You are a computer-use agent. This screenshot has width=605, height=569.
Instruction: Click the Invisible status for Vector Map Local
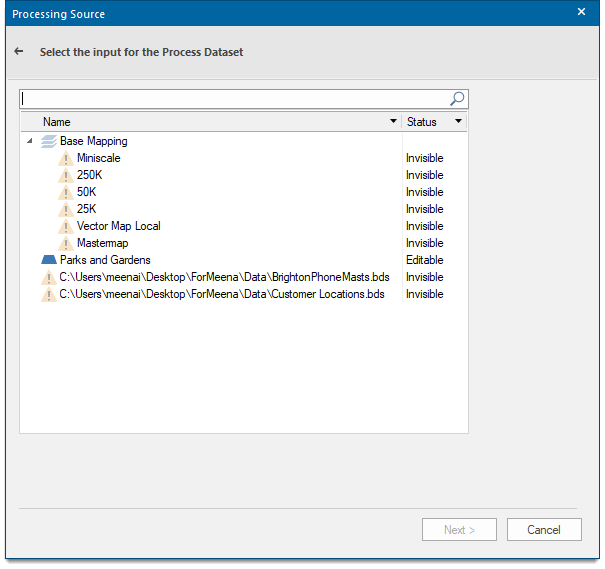pyautogui.click(x=424, y=226)
